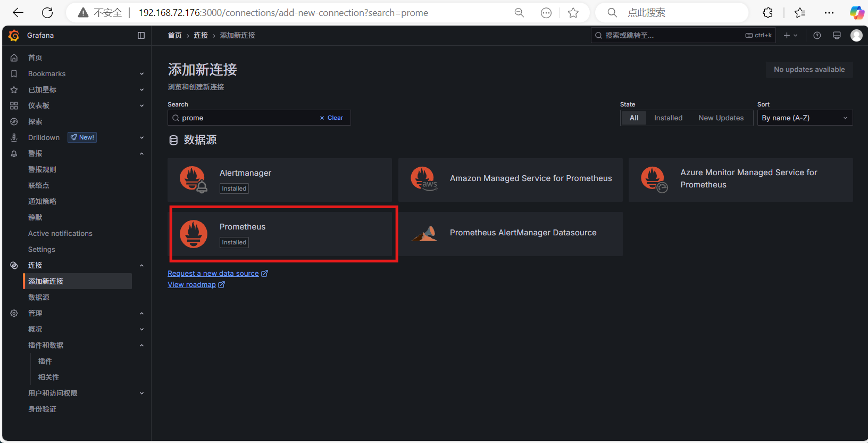Screen dimensions: 868x443
Task: Click the 连接 breadcrumb link
Action: (x=201, y=35)
